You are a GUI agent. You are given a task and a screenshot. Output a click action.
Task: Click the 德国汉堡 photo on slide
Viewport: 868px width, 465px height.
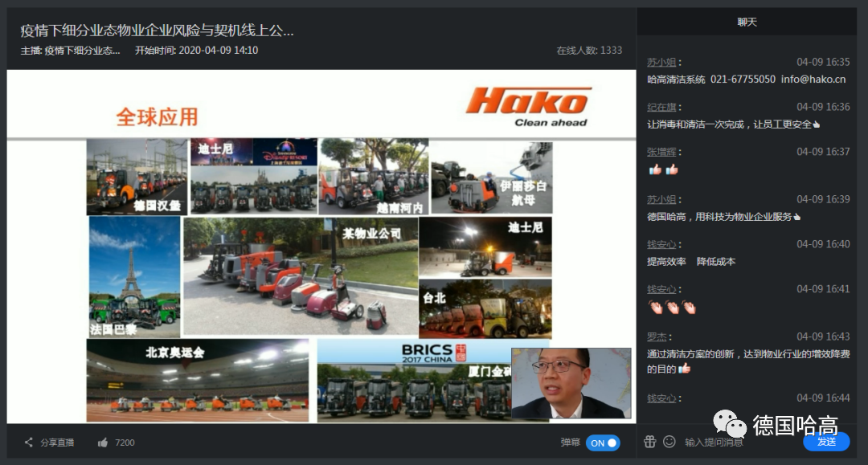[137, 177]
